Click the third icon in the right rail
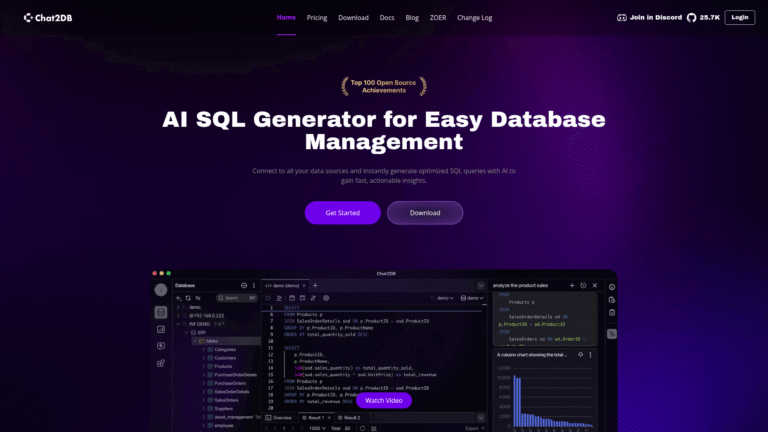The width and height of the screenshot is (768, 432). (x=612, y=312)
